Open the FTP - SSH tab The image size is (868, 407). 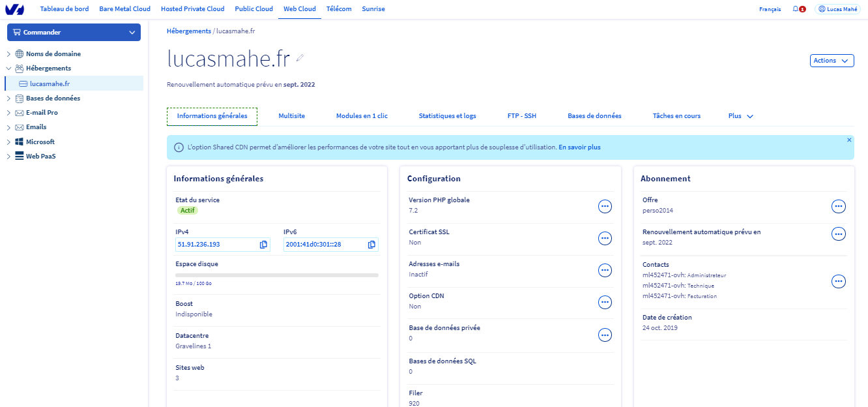(x=522, y=116)
